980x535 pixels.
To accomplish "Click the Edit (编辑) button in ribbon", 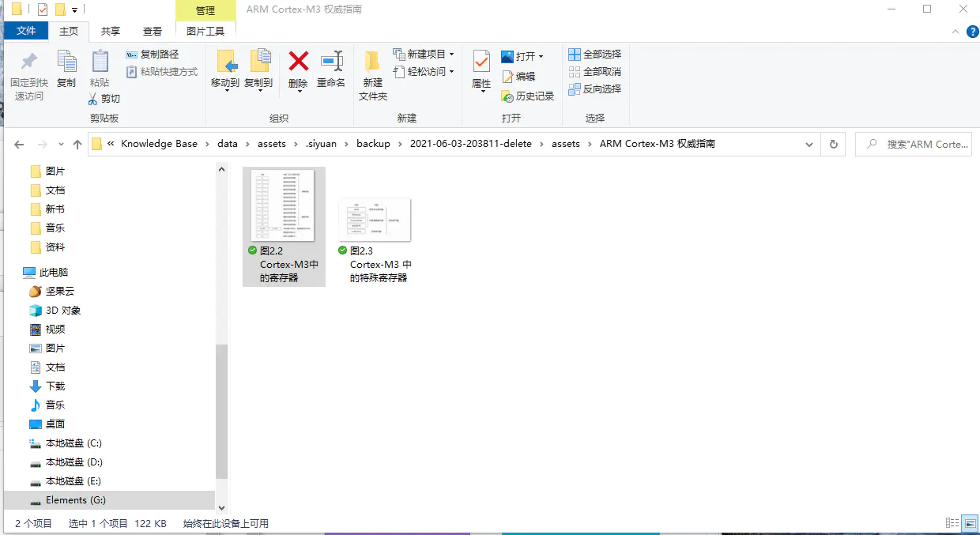I will point(518,77).
